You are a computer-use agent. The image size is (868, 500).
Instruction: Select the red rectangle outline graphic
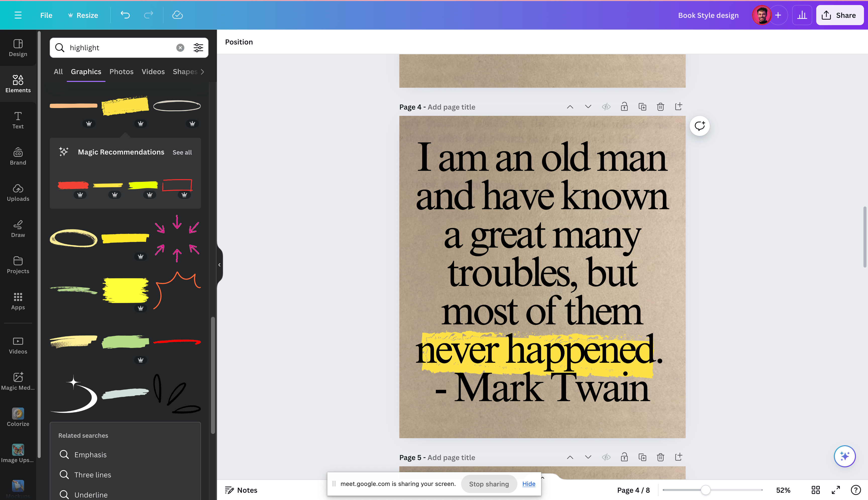pyautogui.click(x=177, y=185)
